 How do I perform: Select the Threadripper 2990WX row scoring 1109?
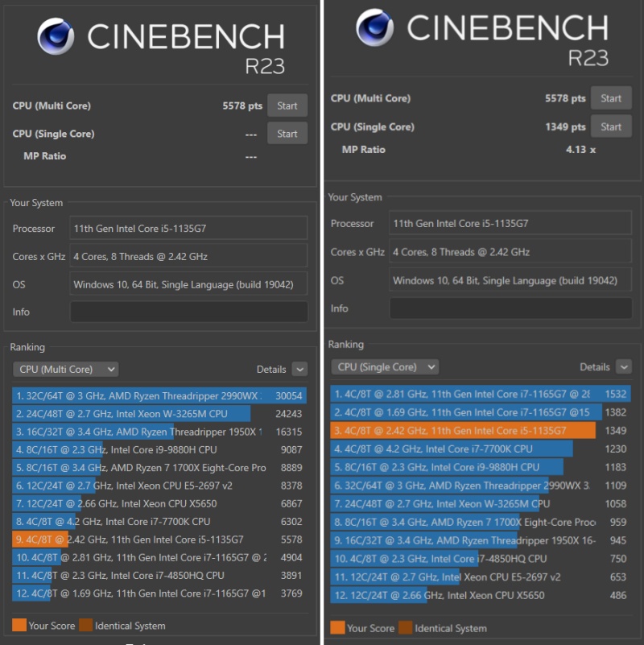pyautogui.click(x=481, y=486)
